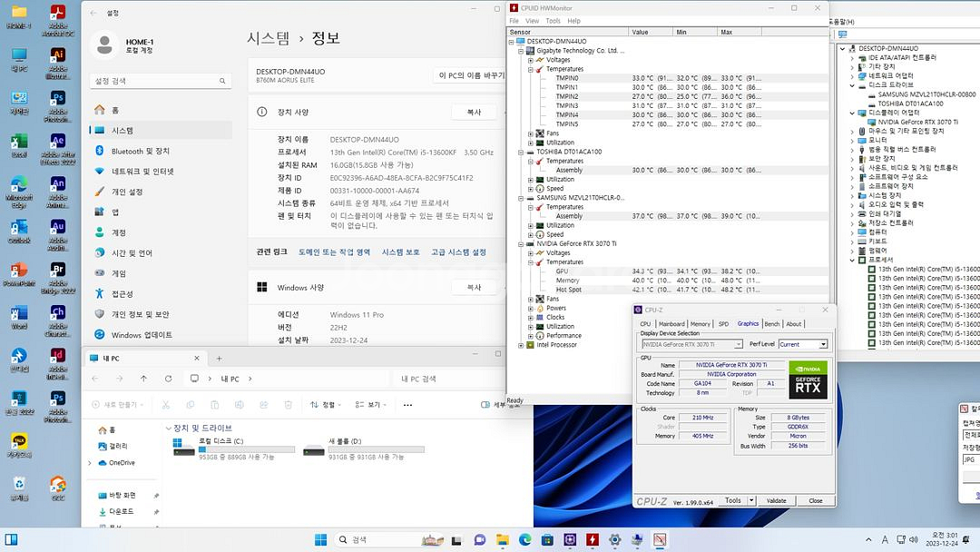Expand the Intel Processor node in HWMonitor

coord(521,345)
